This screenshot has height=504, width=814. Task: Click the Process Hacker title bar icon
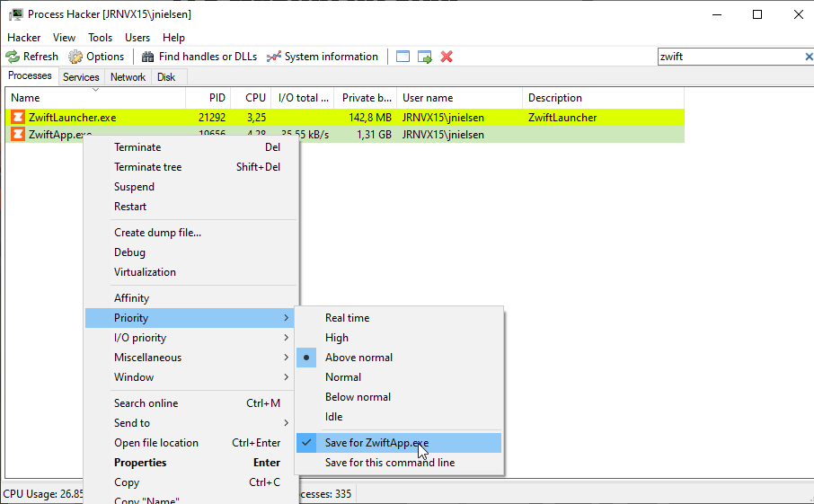(16, 14)
